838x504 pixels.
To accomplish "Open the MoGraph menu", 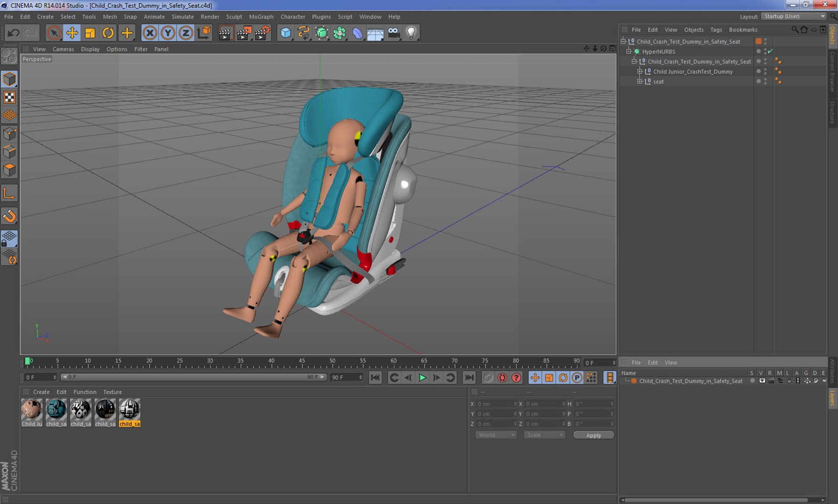I will [x=261, y=17].
